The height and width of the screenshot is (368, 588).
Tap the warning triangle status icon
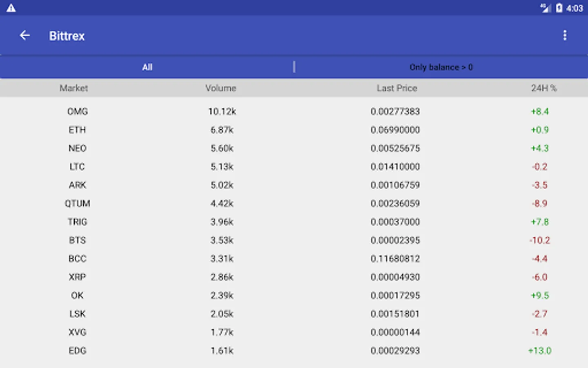pyautogui.click(x=11, y=8)
